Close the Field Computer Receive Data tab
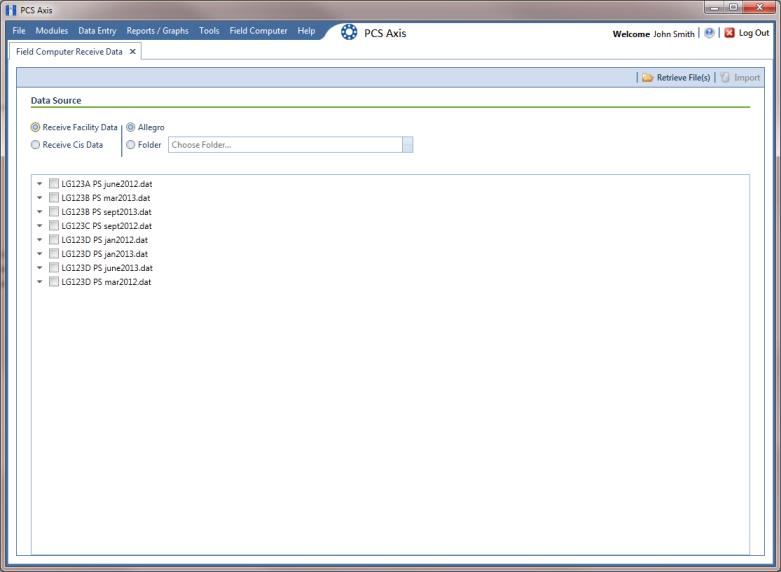This screenshot has width=781, height=572. pos(132,51)
